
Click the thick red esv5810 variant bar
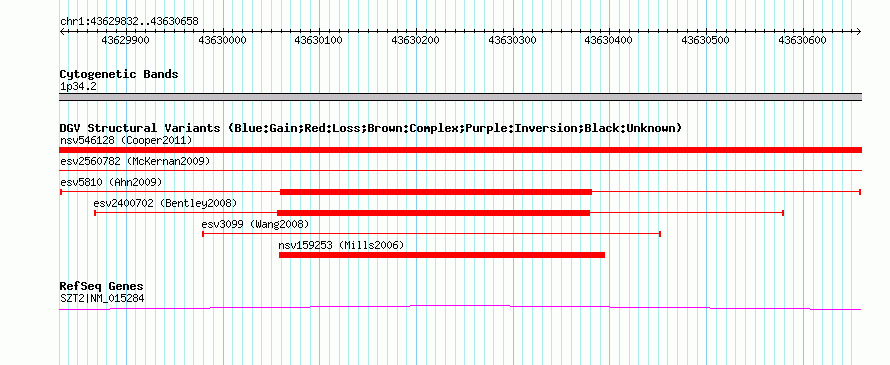[436, 192]
